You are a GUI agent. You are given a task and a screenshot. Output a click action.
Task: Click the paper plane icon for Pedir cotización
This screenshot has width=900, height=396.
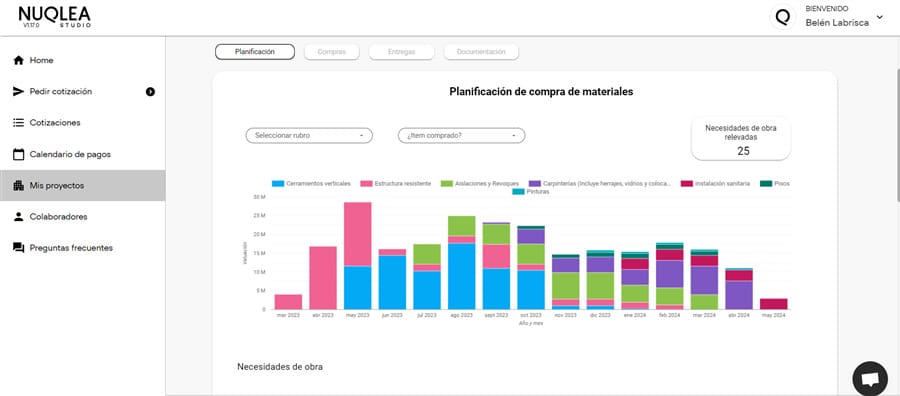(x=18, y=91)
